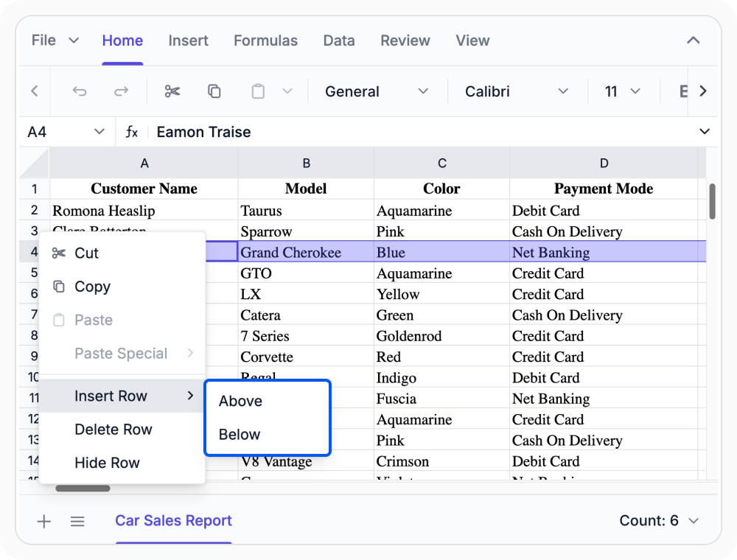Click the Undo arrow icon

pos(80,91)
